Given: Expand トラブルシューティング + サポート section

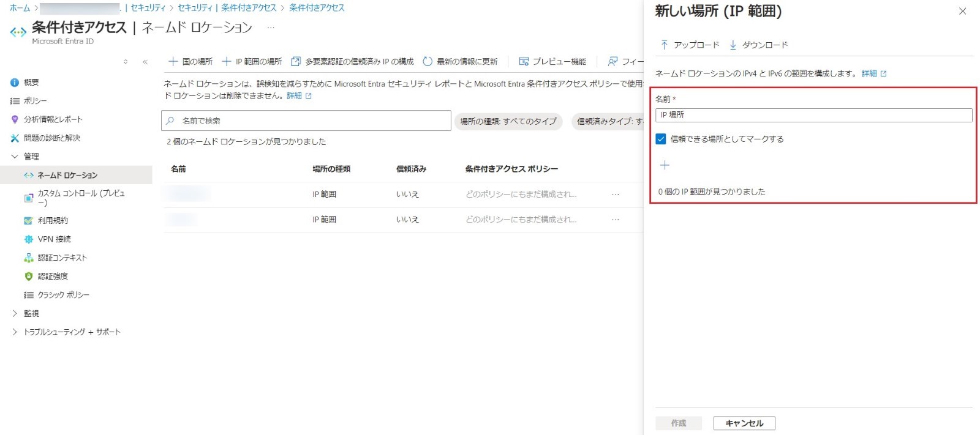Looking at the screenshot, I should coord(15,332).
